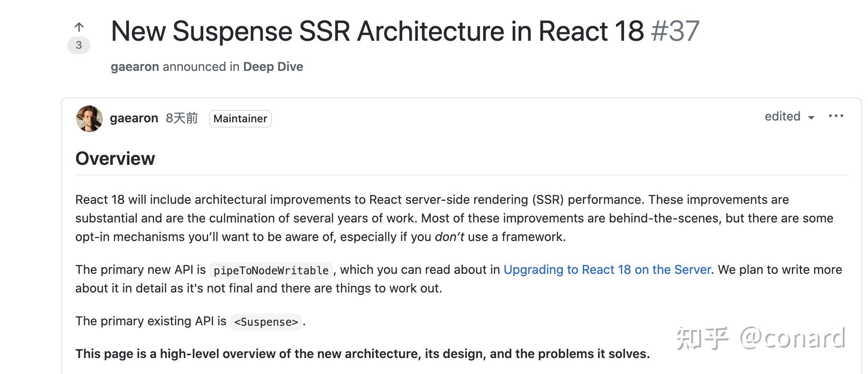Viewport: 868px width, 374px height.
Task: Click the italic word don't in the paragraph
Action: click(x=449, y=237)
